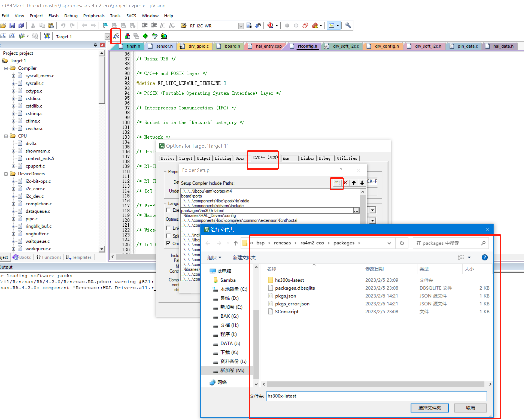Image resolution: width=524 pixels, height=420 pixels.
Task: Collapse the CPU group in project tree
Action: point(6,136)
